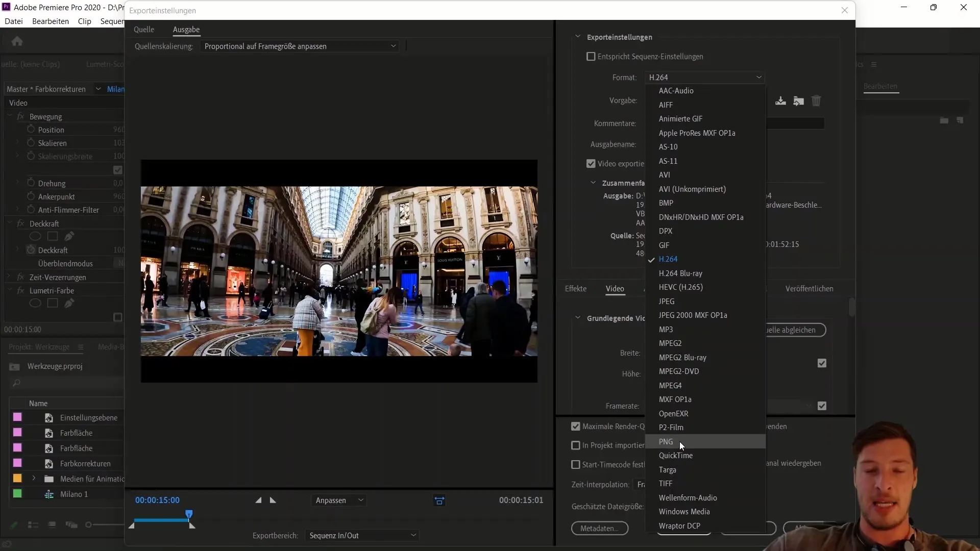Open the Master Farbkorrekturen dropdown arrow
Viewport: 980px width, 551px height.
tap(98, 89)
